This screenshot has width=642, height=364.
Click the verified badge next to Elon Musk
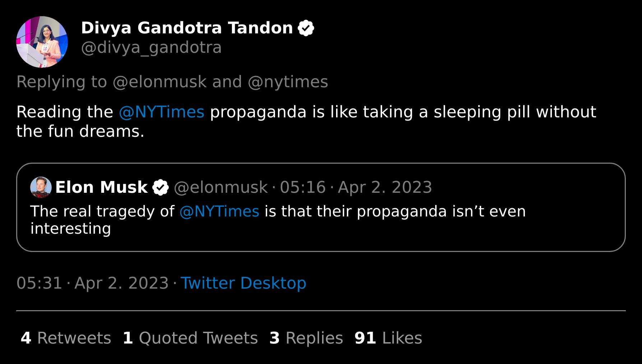(x=160, y=187)
